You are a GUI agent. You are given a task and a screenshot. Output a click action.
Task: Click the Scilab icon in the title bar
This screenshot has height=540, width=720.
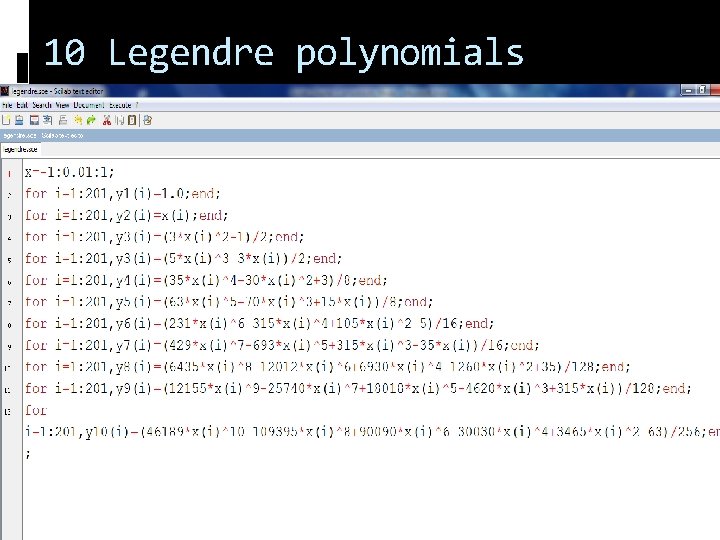(x=5, y=91)
